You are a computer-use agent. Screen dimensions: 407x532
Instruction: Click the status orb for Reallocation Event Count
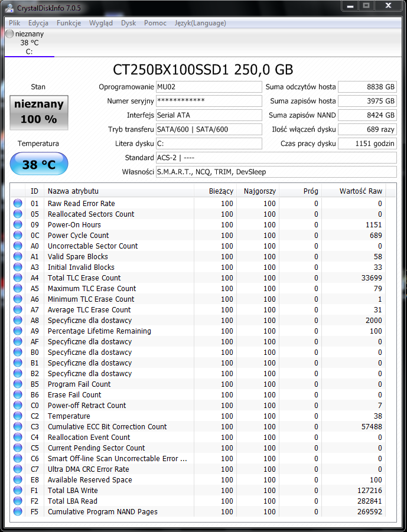coord(18,437)
